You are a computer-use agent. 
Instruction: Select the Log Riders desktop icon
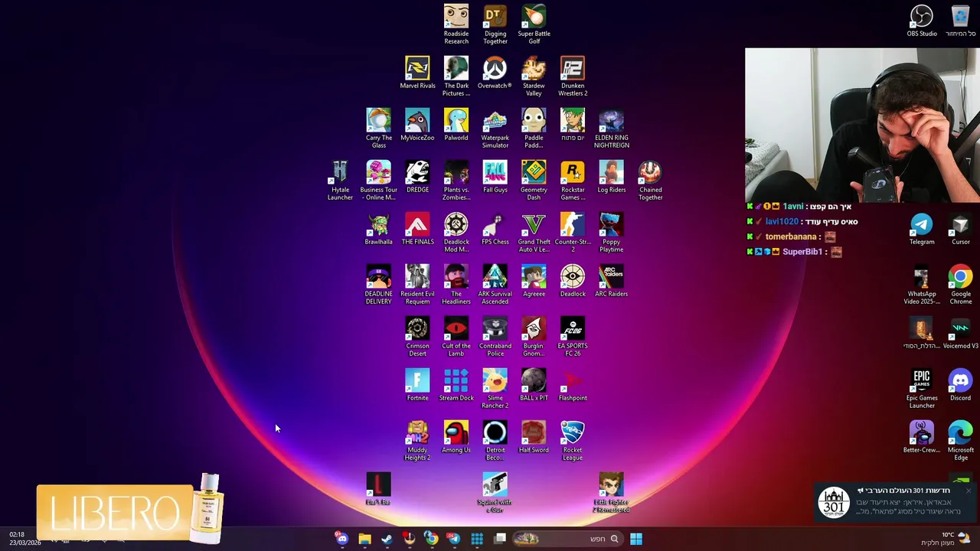pos(612,177)
